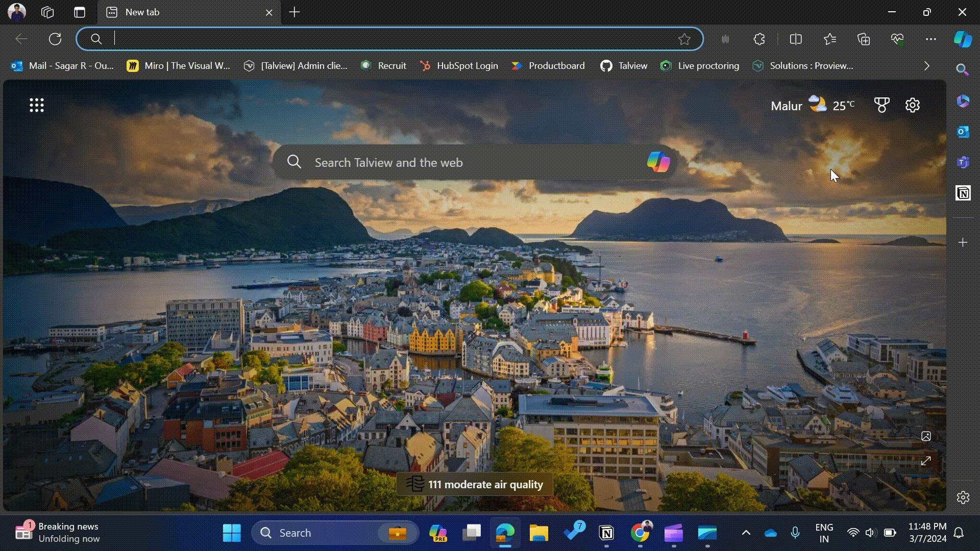Viewport: 980px width, 551px height.
Task: Open Notion from the taskbar
Action: 606,533
